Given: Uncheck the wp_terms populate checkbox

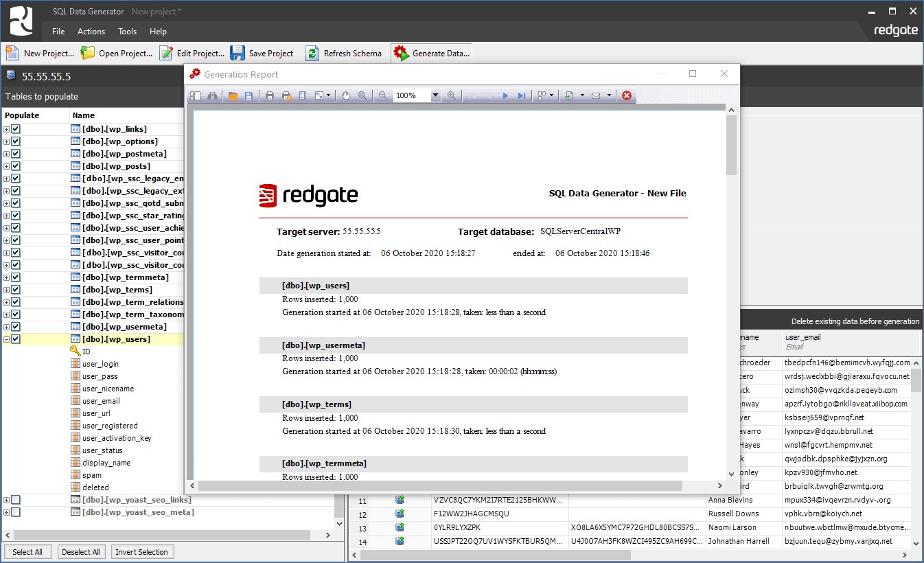Looking at the screenshot, I should coord(16,289).
